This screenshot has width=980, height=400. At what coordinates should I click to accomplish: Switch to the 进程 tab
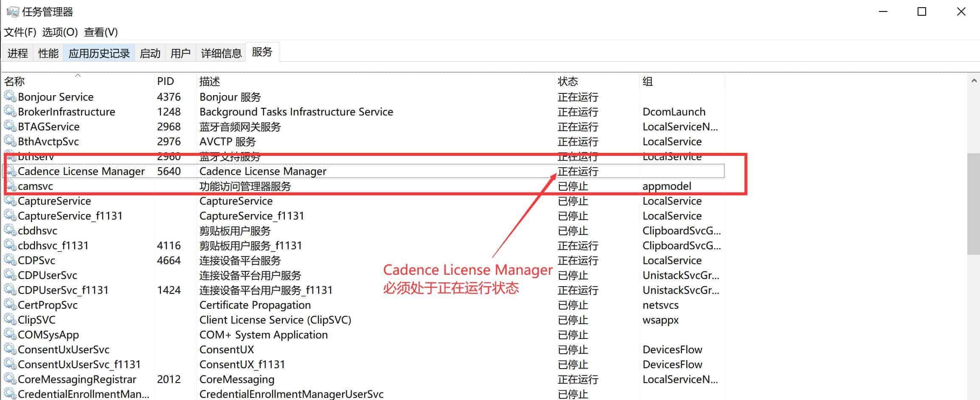pyautogui.click(x=18, y=53)
